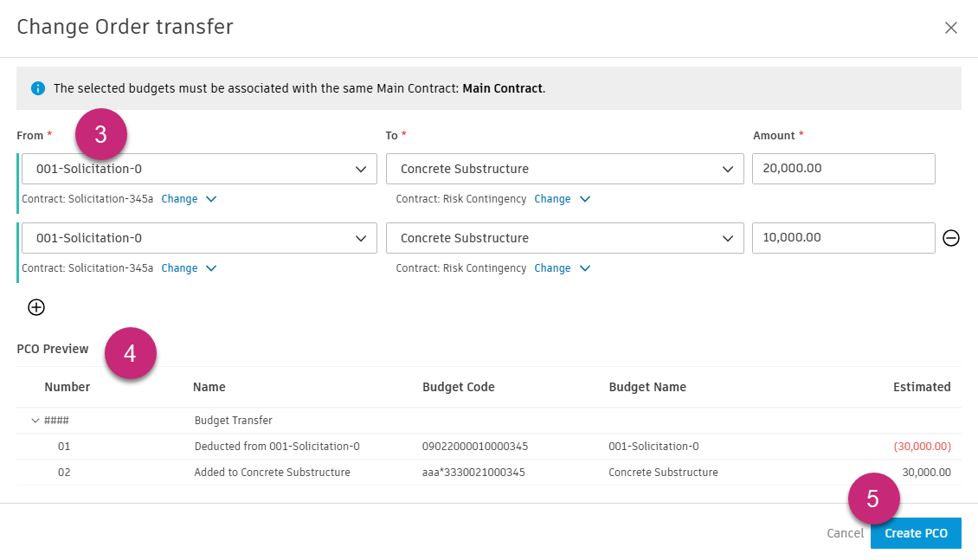Collapse the #### Budget Transfer row
The height and width of the screenshot is (560, 978).
coord(34,420)
